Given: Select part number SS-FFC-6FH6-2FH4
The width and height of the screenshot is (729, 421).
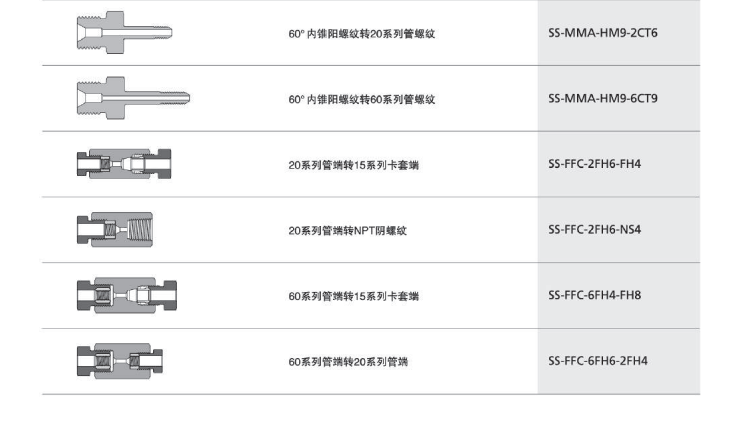Looking at the screenshot, I should (597, 361).
